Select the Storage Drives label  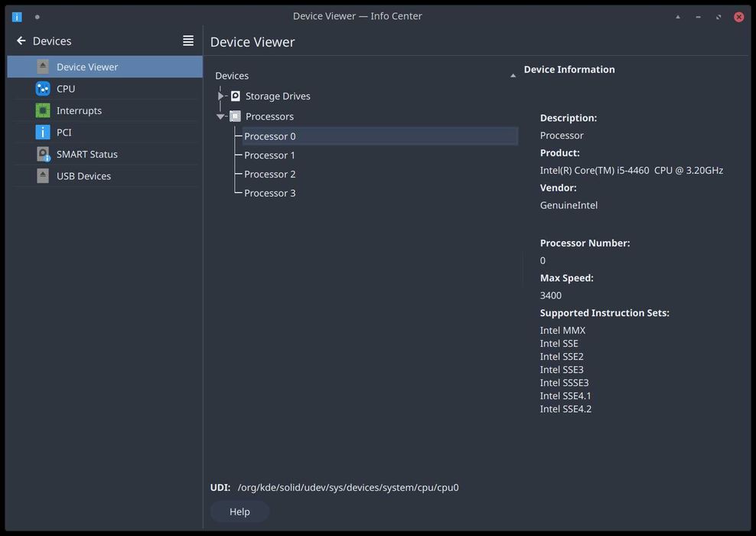[x=278, y=96]
